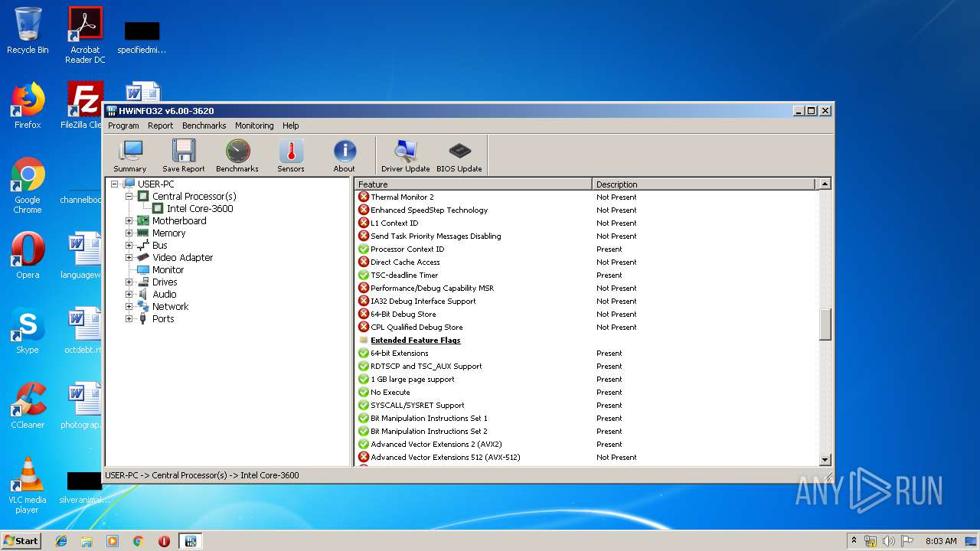980x551 pixels.
Task: Expand the Memory tree node
Action: [129, 233]
